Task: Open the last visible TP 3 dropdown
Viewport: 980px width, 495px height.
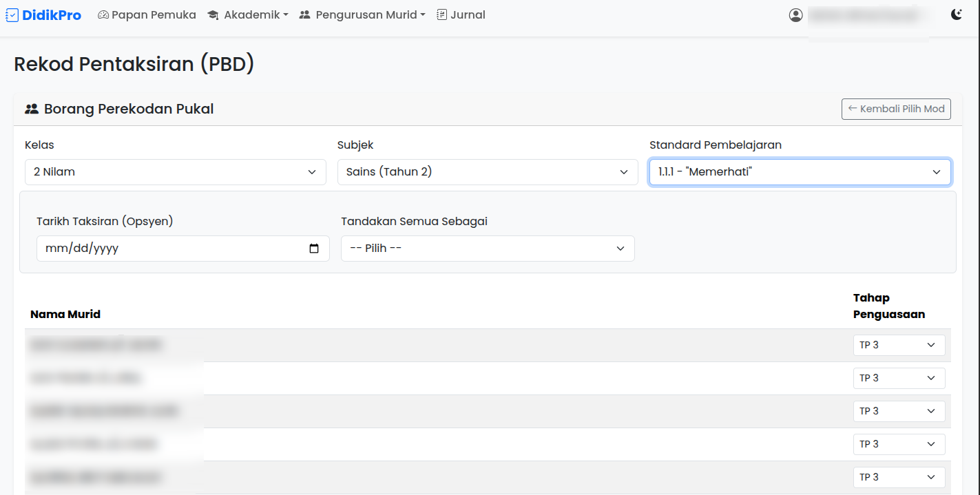Action: pyautogui.click(x=899, y=476)
